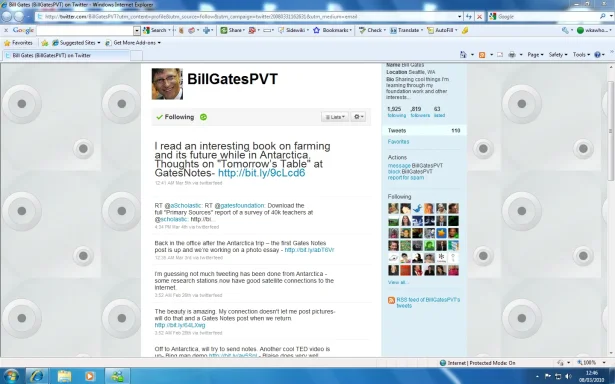The height and width of the screenshot is (384, 615).
Task: Click the Stop loading red X icon
Action: pyautogui.click(x=479, y=16)
